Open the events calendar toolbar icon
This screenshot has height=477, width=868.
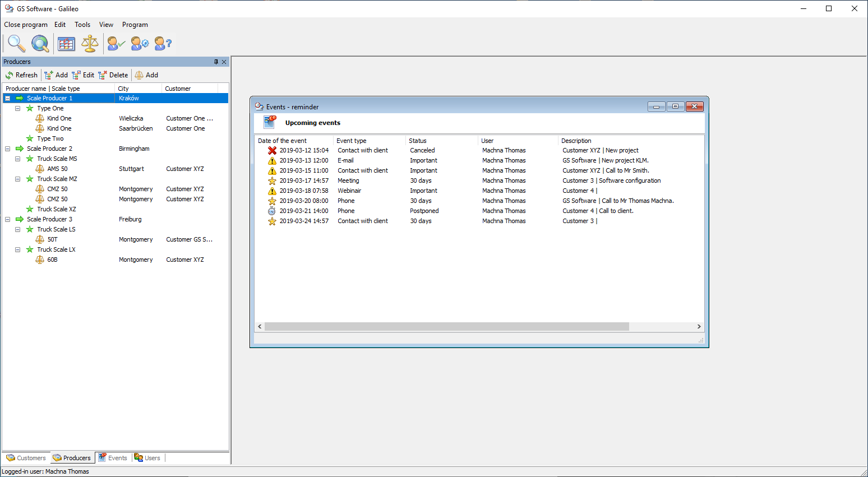pyautogui.click(x=66, y=44)
